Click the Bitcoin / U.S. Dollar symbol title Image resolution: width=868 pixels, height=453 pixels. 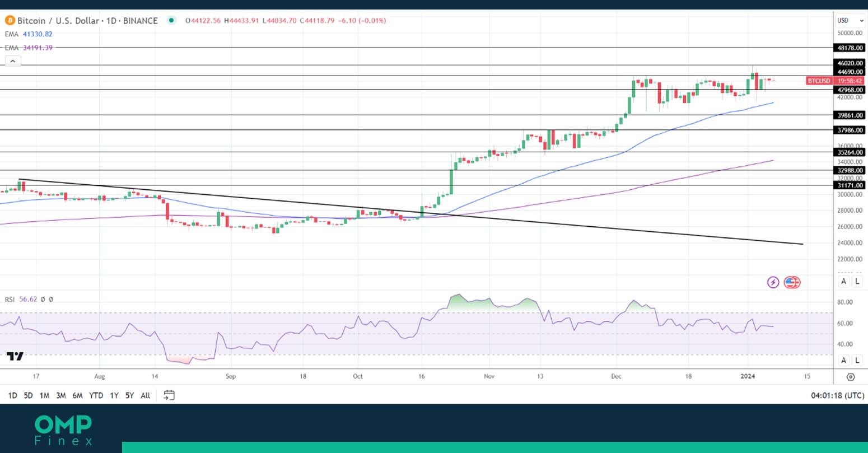click(x=59, y=21)
